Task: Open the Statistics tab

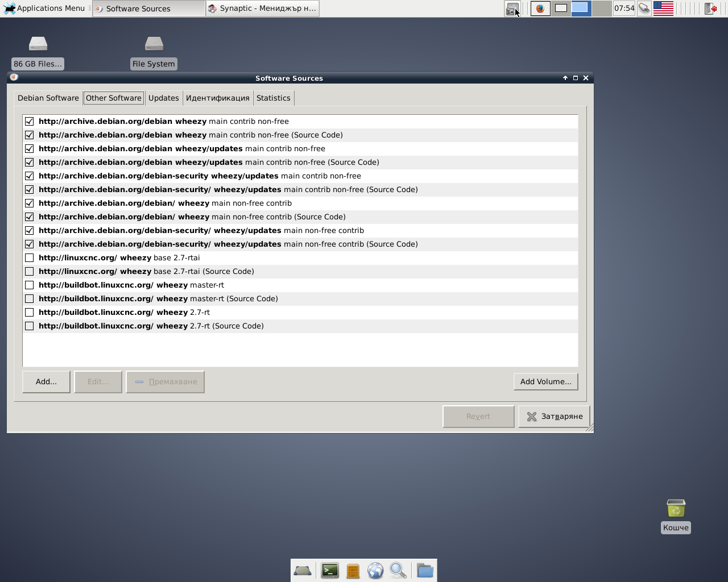Action: tap(274, 98)
